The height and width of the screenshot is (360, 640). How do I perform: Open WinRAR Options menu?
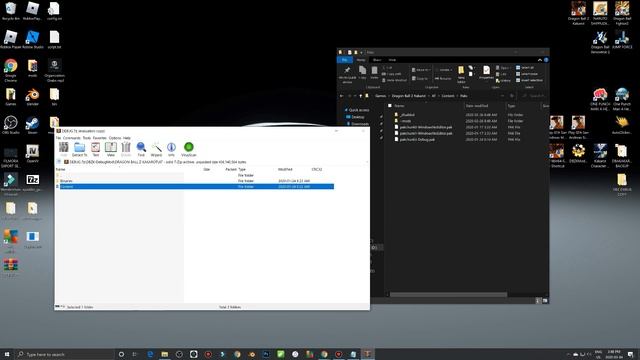[x=115, y=138]
